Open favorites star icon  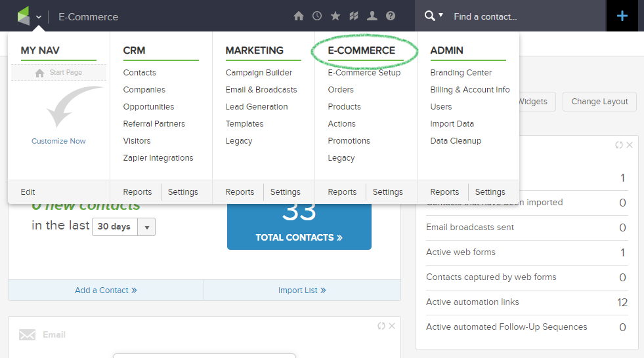coord(335,16)
